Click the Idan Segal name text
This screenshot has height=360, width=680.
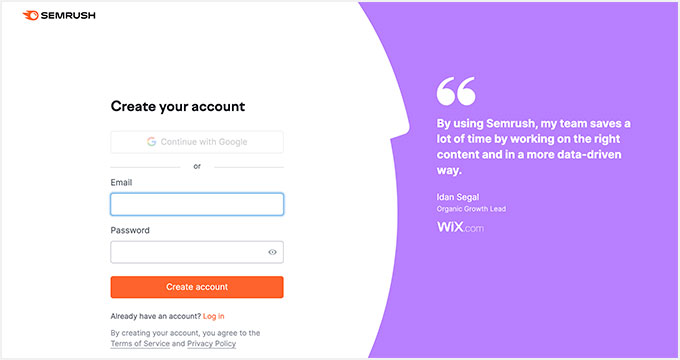(458, 197)
